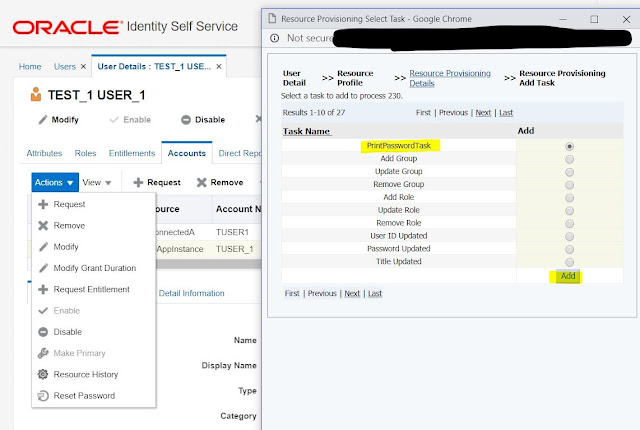Image resolution: width=640 pixels, height=430 pixels.
Task: Select the Update Group radio button
Action: (569, 172)
